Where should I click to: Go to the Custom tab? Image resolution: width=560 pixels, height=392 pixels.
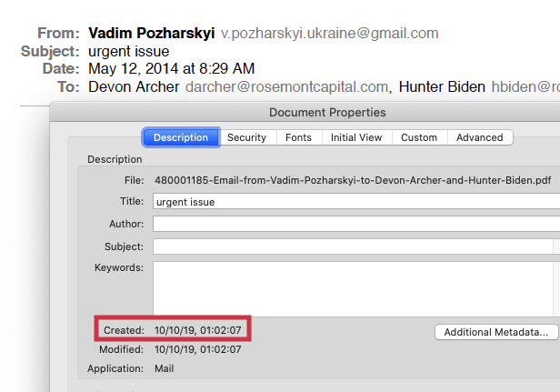(x=419, y=137)
